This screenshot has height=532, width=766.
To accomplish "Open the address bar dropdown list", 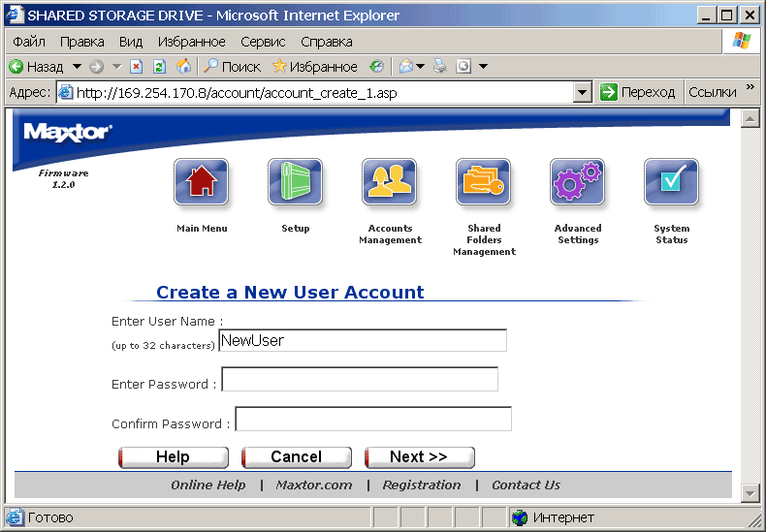I will point(583,92).
